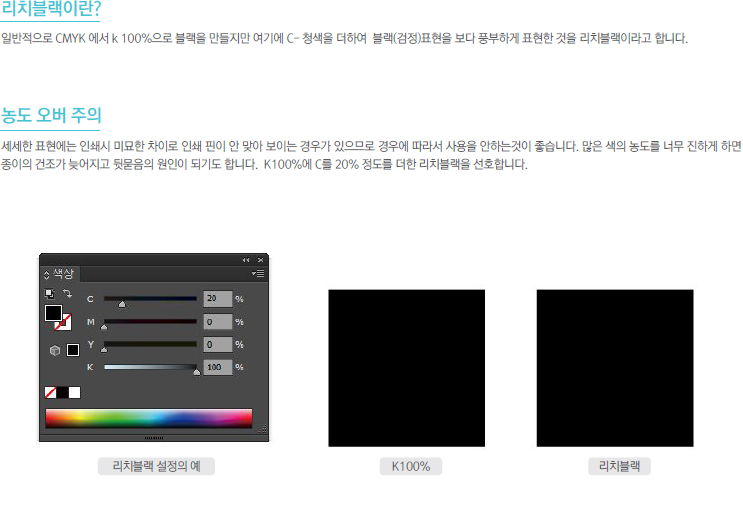The image size is (743, 530).
Task: Click the M value field
Action: (217, 321)
